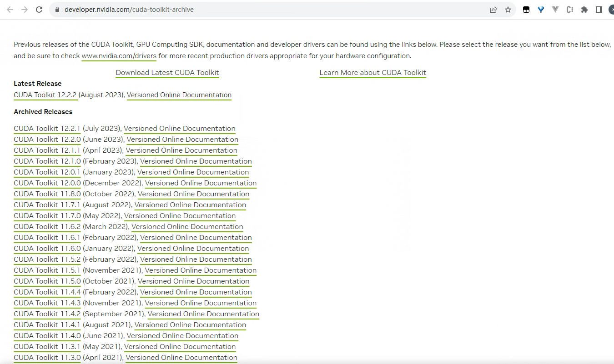Toggle the browser side panel icon

click(599, 10)
